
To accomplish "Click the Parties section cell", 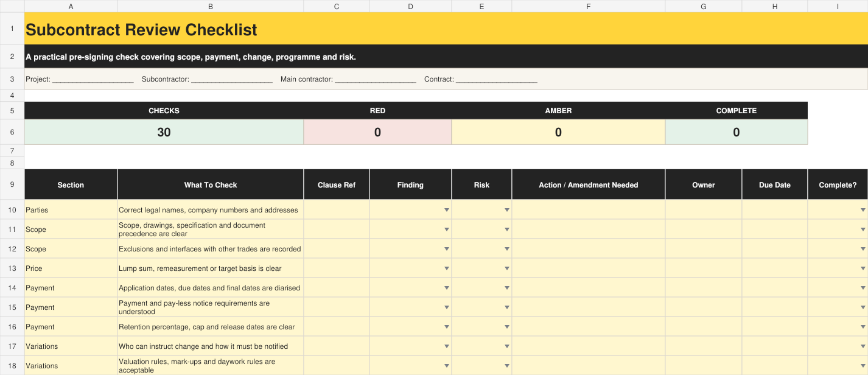I will pyautogui.click(x=71, y=210).
